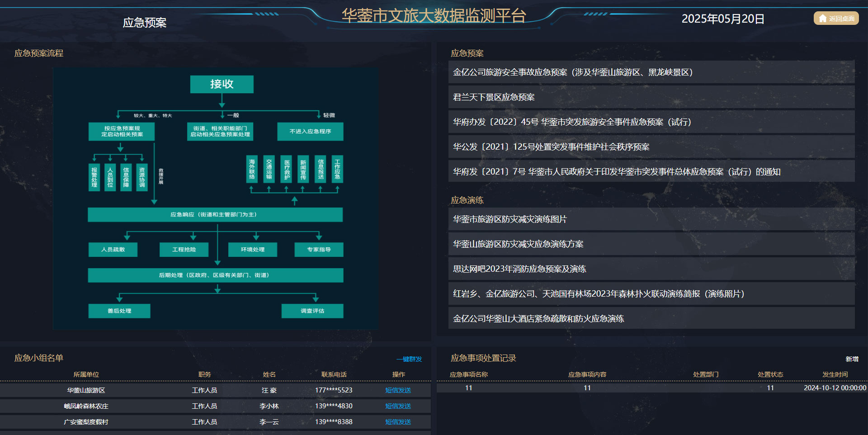Screen dimensions: 868x435
Task: Click the 善后处理 flowchart box
Action: click(x=119, y=311)
